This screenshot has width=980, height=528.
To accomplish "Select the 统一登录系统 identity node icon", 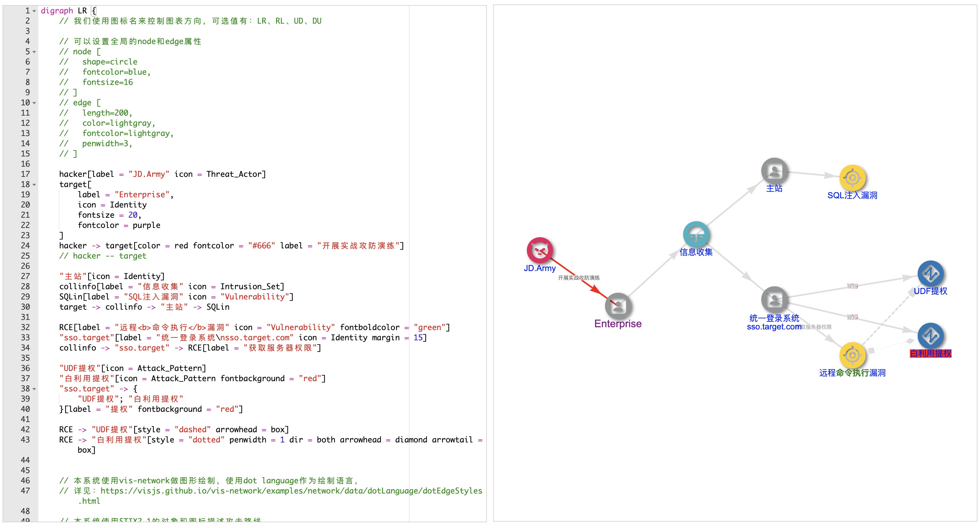I will pos(774,299).
